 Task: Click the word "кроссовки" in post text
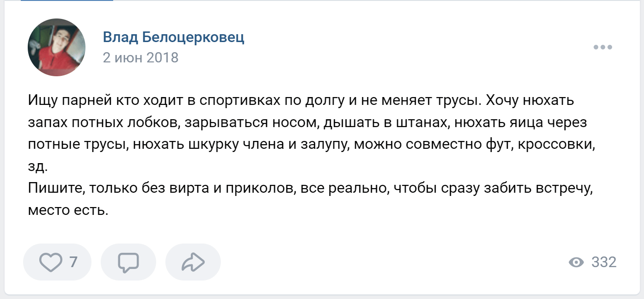point(554,144)
